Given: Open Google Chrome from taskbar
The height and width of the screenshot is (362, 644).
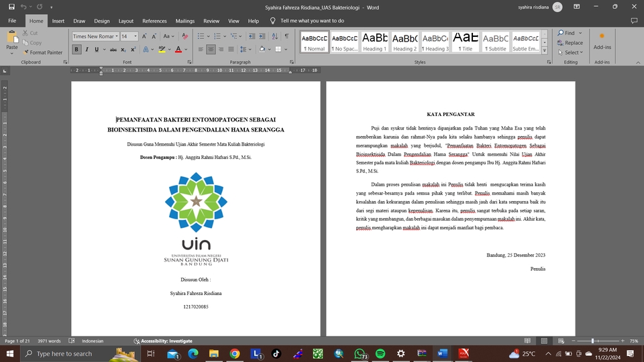Looking at the screenshot, I should click(235, 353).
